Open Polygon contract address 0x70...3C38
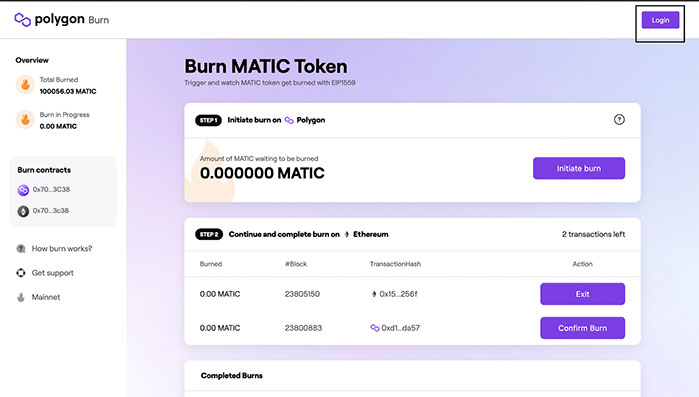Image resolution: width=699 pixels, height=397 pixels. click(51, 189)
